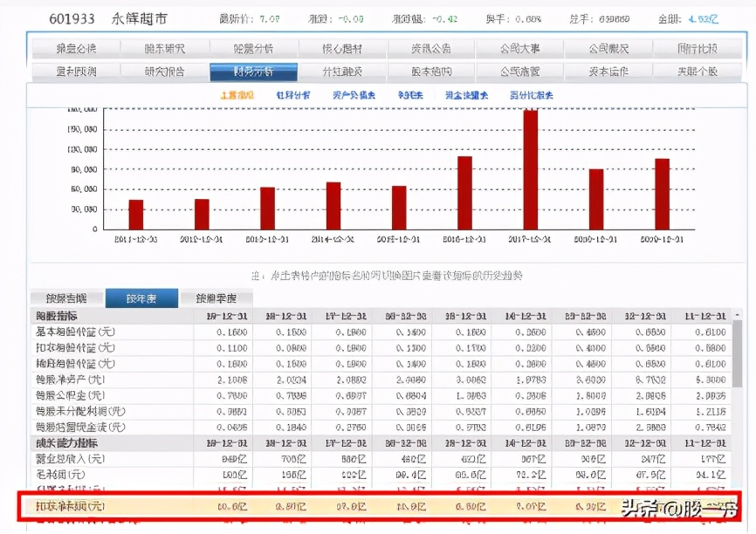Open the 核心题材 section

click(x=342, y=49)
